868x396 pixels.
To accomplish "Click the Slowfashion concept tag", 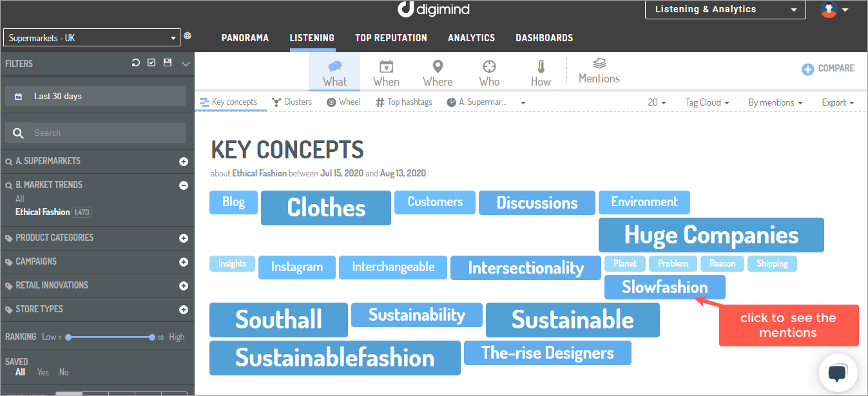I will pyautogui.click(x=664, y=287).
